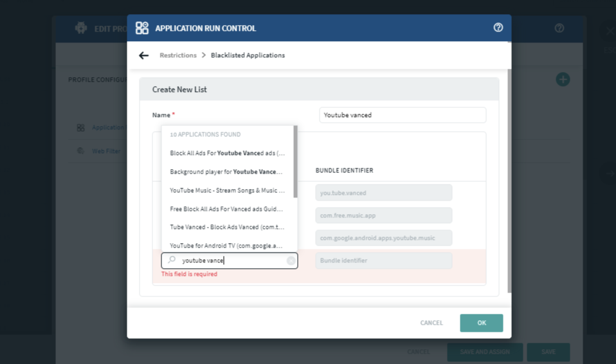
Task: Choose Background player for Youtube Vanced suggestion
Action: tap(227, 172)
